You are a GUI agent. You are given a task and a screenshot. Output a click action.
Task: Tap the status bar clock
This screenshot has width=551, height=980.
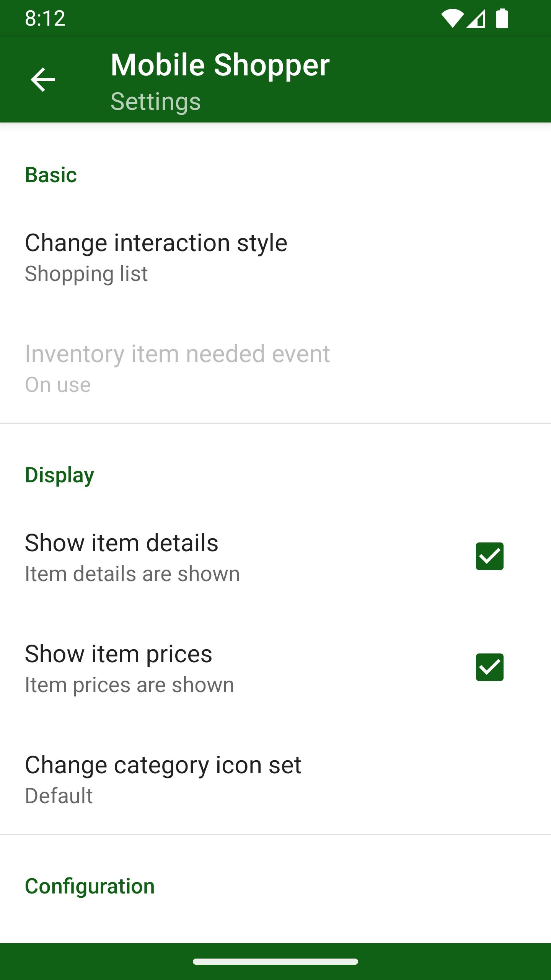tap(45, 18)
